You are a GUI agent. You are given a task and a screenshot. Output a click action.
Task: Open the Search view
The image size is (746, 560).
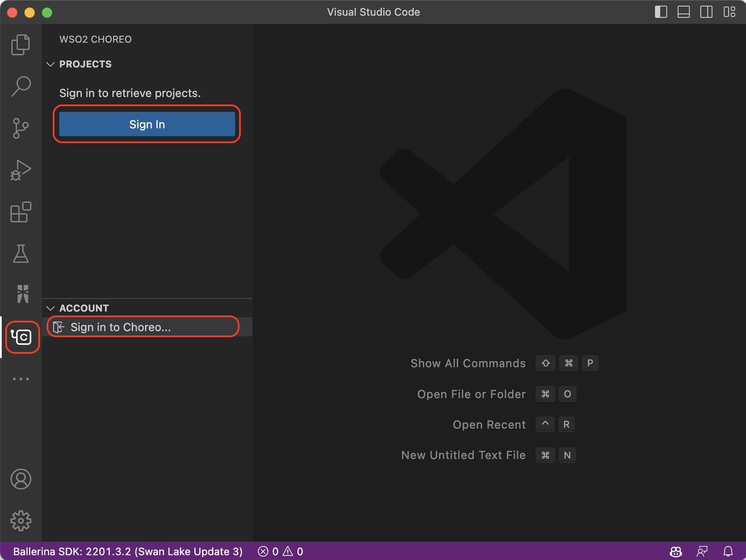tap(20, 86)
